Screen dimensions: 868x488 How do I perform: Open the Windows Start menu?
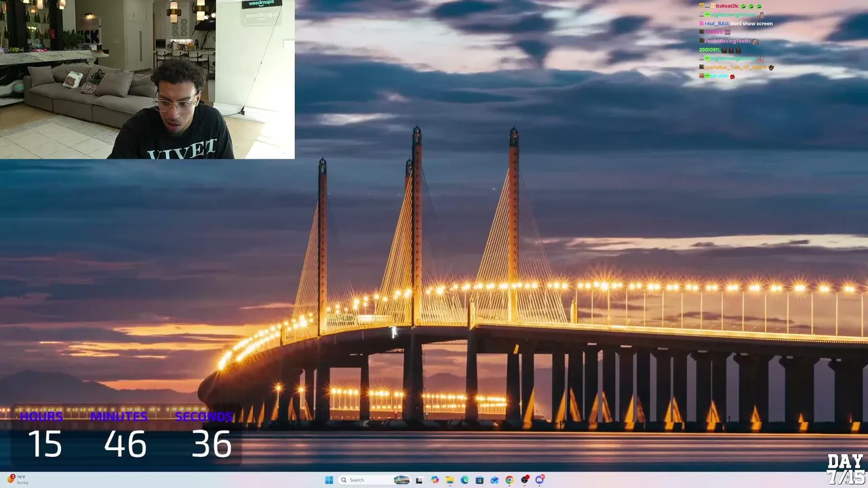(329, 480)
